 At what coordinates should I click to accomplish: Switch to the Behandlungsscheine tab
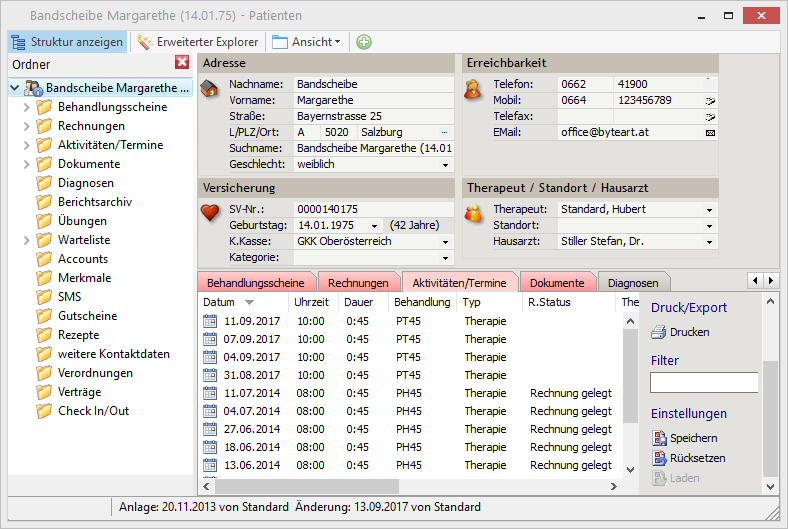click(257, 283)
